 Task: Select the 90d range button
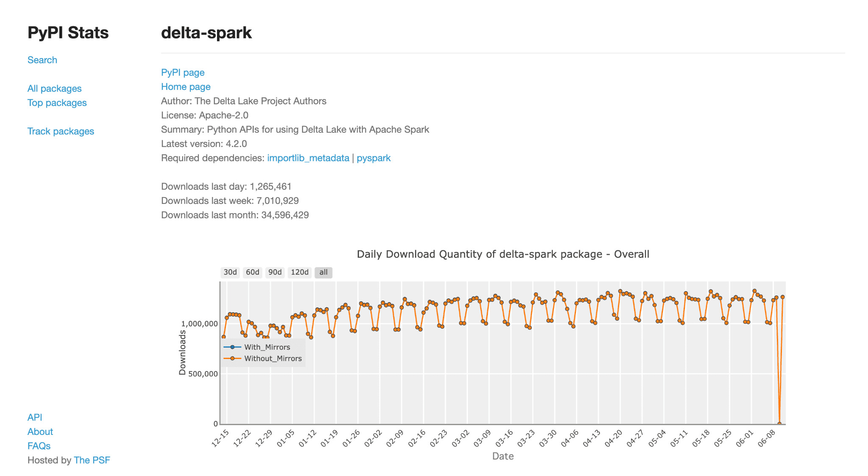tap(275, 273)
